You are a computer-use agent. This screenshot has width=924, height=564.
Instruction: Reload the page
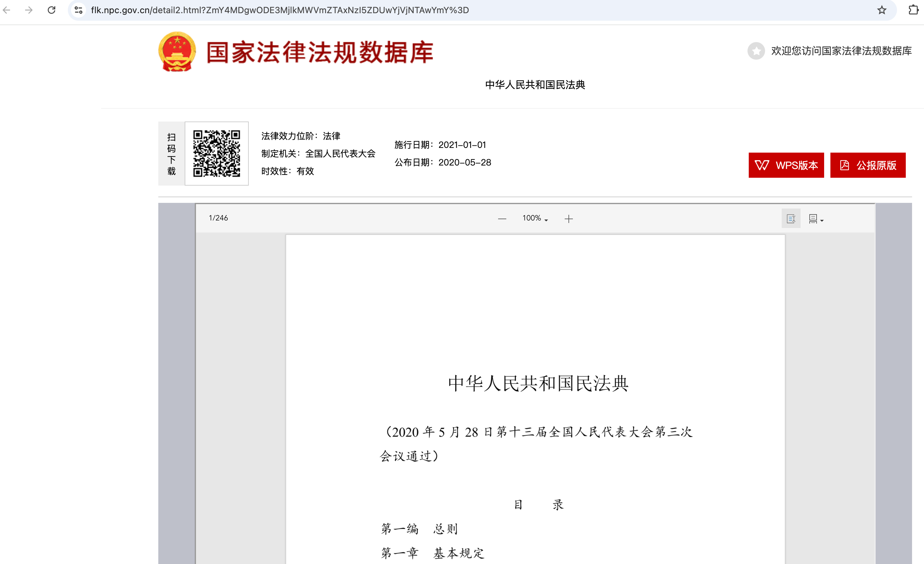[52, 10]
